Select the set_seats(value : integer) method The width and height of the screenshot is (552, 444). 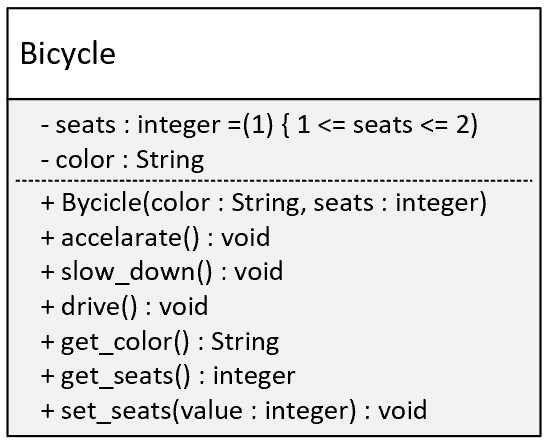point(234,411)
